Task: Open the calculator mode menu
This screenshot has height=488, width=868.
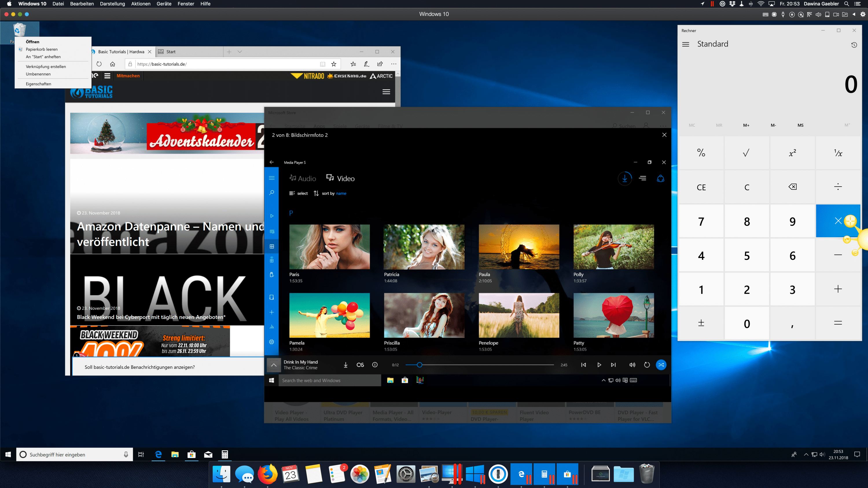Action: pyautogui.click(x=686, y=44)
